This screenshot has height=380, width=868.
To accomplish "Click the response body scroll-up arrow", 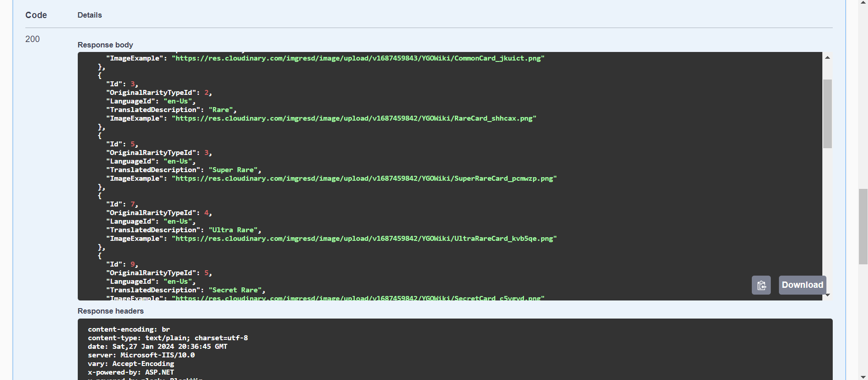I will pos(827,57).
